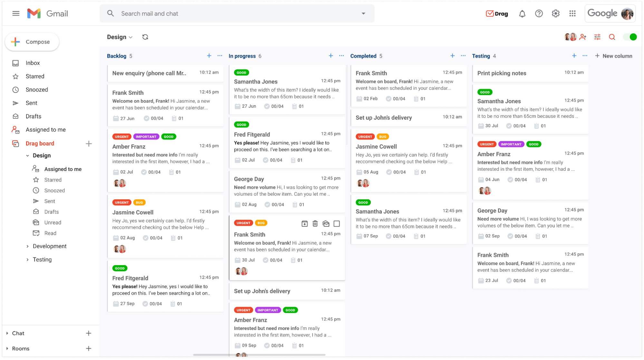This screenshot has width=644, height=360.
Task: Expand the Development section in the sidebar
Action: click(x=50, y=246)
